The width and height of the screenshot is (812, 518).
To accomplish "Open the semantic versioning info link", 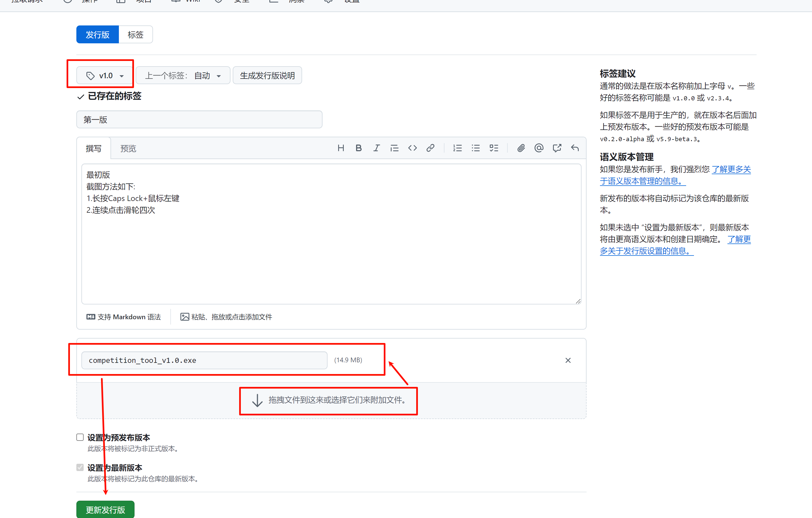I will (x=731, y=169).
